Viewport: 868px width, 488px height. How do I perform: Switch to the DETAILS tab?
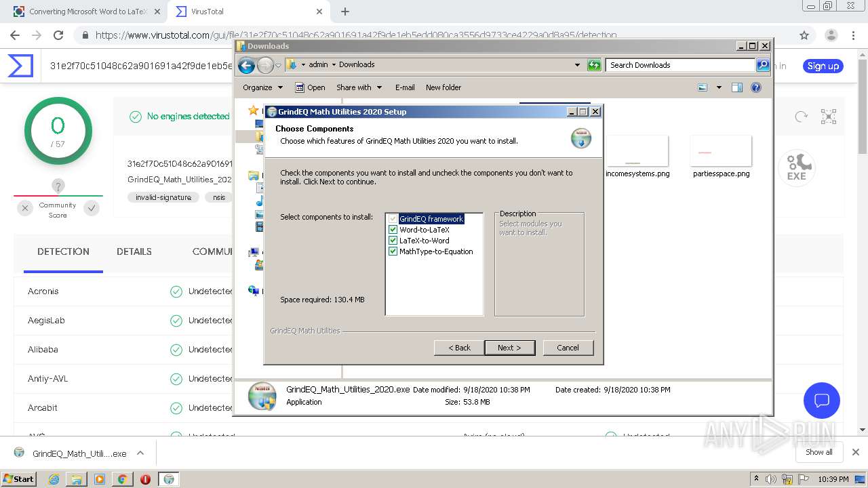tap(134, 251)
